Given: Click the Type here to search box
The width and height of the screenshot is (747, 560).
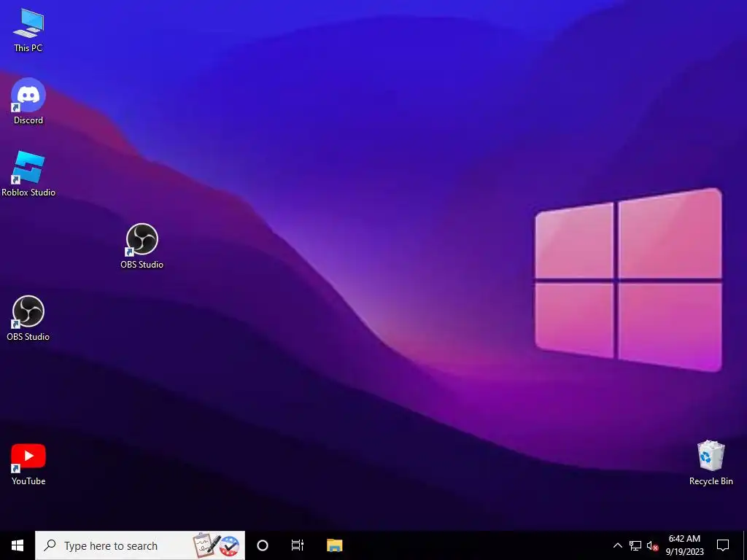Looking at the screenshot, I should point(140,545).
